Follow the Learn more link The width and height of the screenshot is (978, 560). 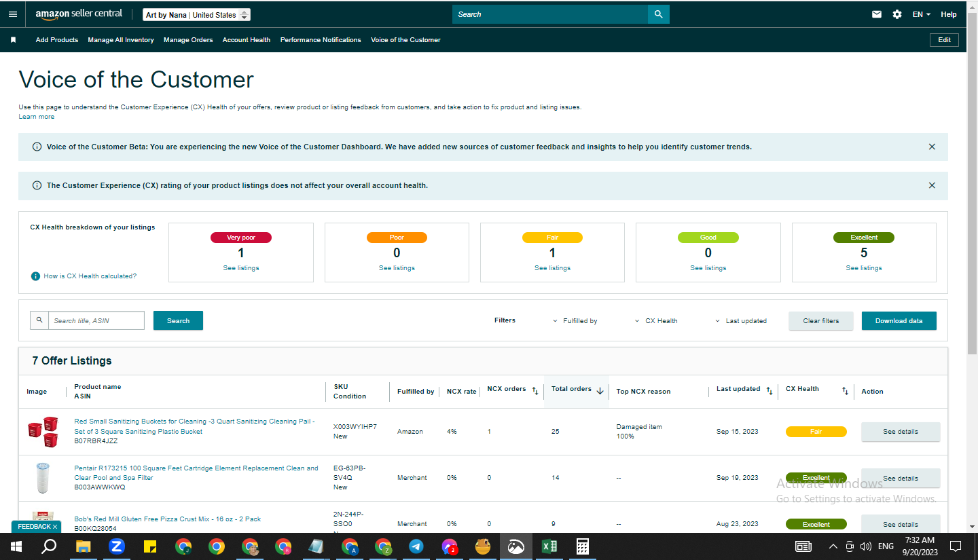point(37,117)
